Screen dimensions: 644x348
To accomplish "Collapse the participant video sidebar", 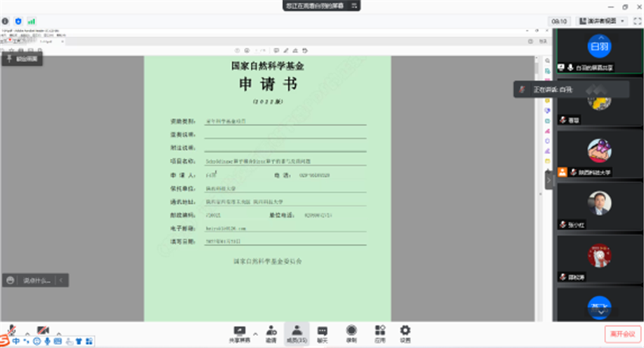I will [x=548, y=180].
